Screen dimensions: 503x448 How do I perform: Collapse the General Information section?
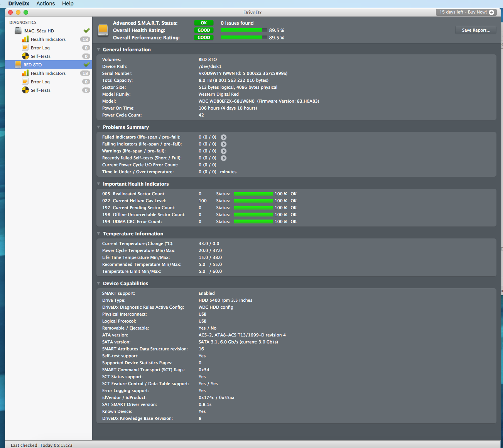[x=99, y=49]
